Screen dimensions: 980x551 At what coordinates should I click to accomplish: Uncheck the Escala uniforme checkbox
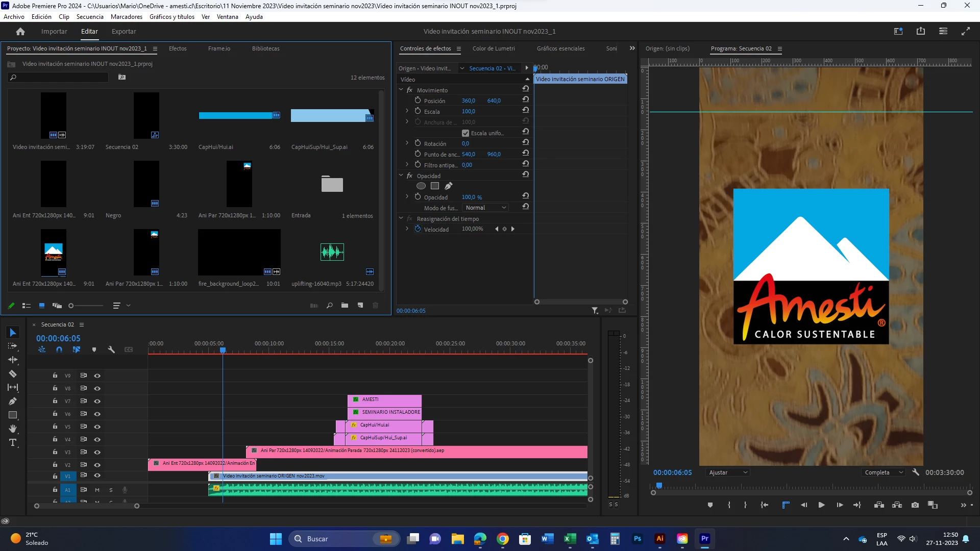465,133
